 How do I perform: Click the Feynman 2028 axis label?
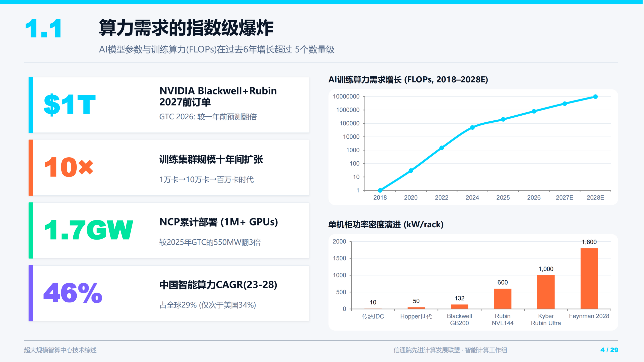(x=589, y=316)
